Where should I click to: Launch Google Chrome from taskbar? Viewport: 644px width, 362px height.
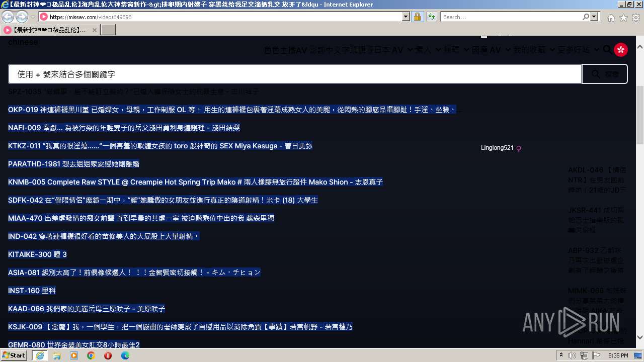point(91,355)
